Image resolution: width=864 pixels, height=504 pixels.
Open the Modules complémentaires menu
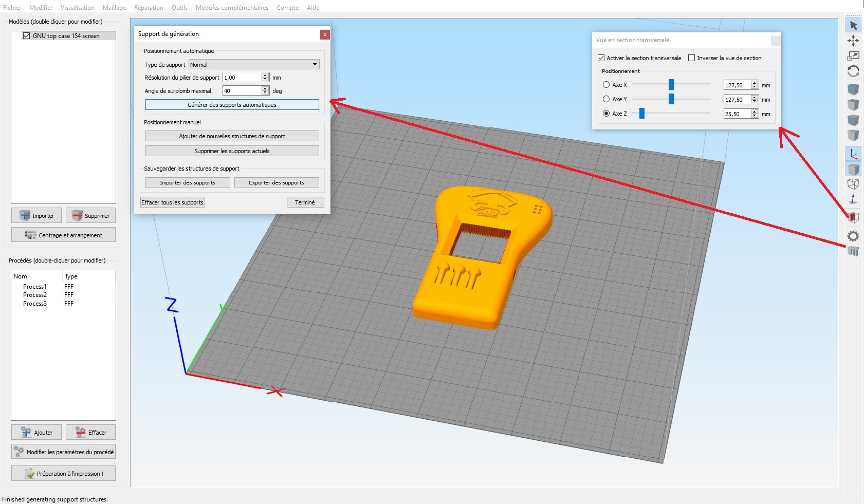pyautogui.click(x=232, y=8)
